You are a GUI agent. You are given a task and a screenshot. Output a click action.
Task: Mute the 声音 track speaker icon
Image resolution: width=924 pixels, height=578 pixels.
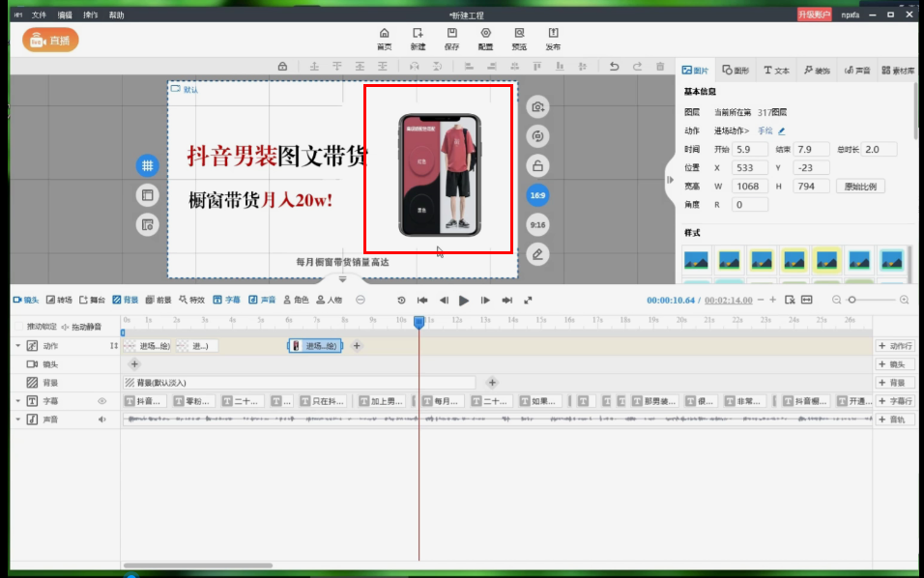click(x=101, y=419)
